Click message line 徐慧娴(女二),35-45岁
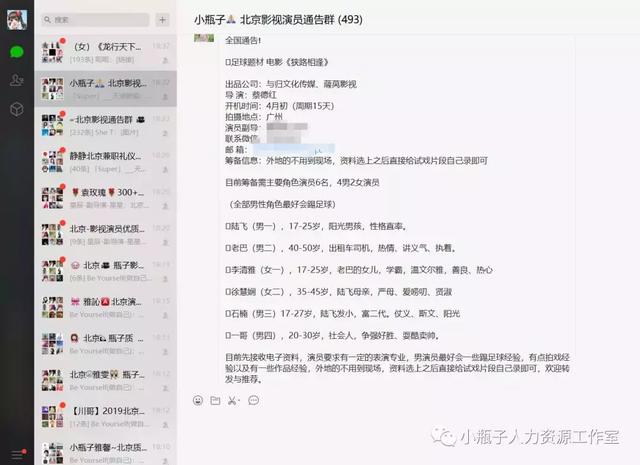The height and width of the screenshot is (465, 640). 338,292
